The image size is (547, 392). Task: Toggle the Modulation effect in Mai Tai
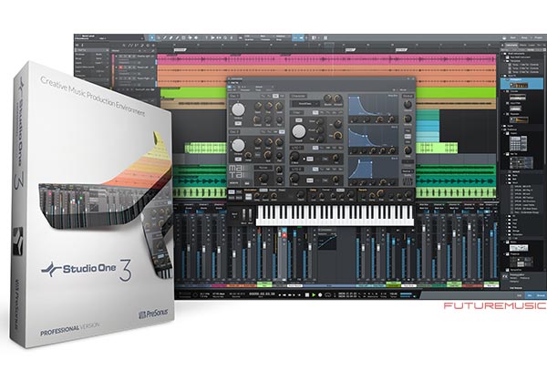pos(250,190)
